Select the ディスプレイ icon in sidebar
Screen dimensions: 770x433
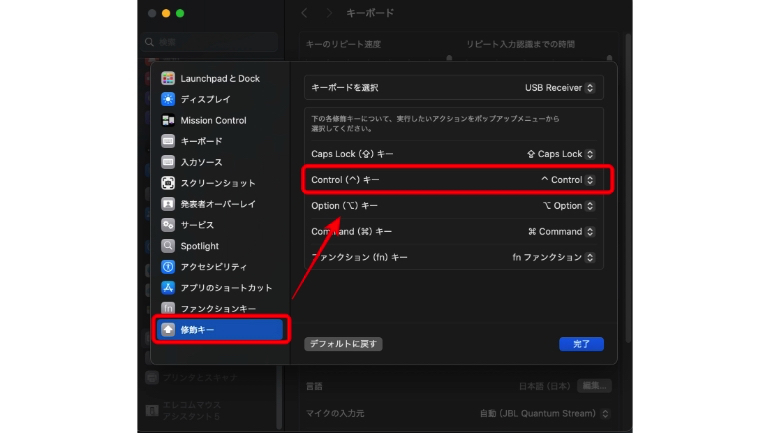point(168,99)
